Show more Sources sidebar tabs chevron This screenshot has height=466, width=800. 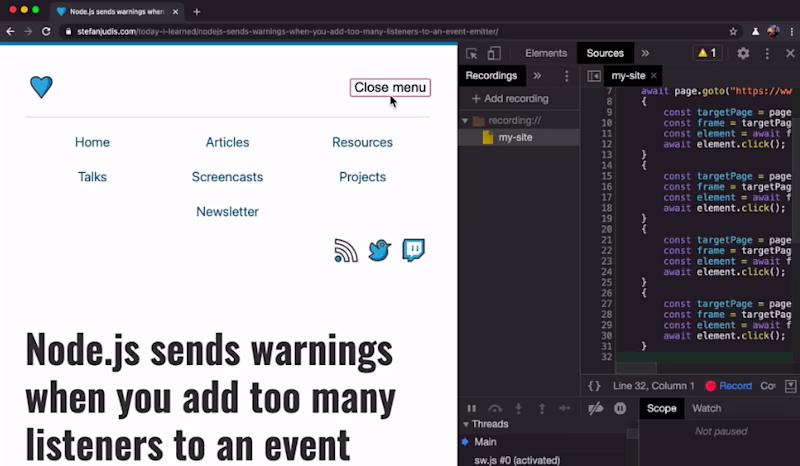tap(537, 76)
